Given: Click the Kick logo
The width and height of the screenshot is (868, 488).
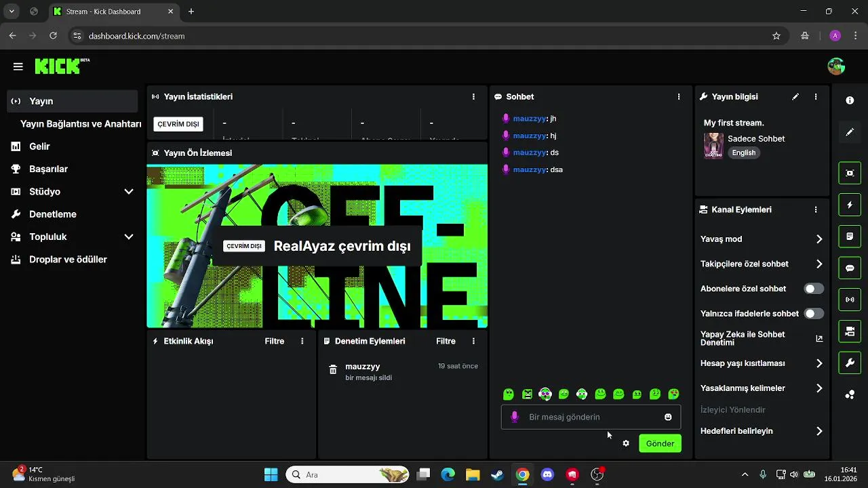Looking at the screenshot, I should point(62,66).
